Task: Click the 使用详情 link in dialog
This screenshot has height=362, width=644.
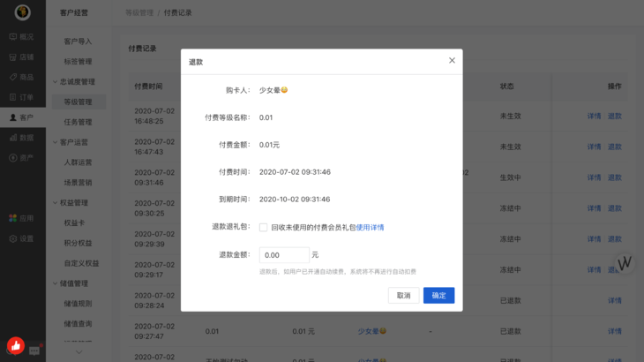Action: 370,228
